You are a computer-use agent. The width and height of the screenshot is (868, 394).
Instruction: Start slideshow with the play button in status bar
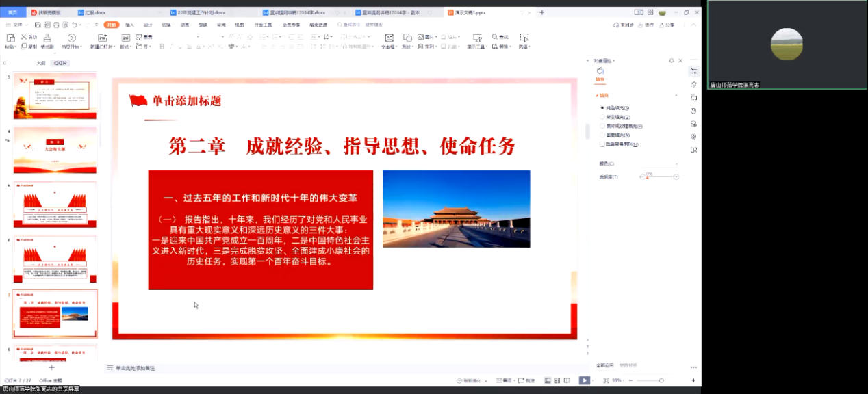pos(583,380)
